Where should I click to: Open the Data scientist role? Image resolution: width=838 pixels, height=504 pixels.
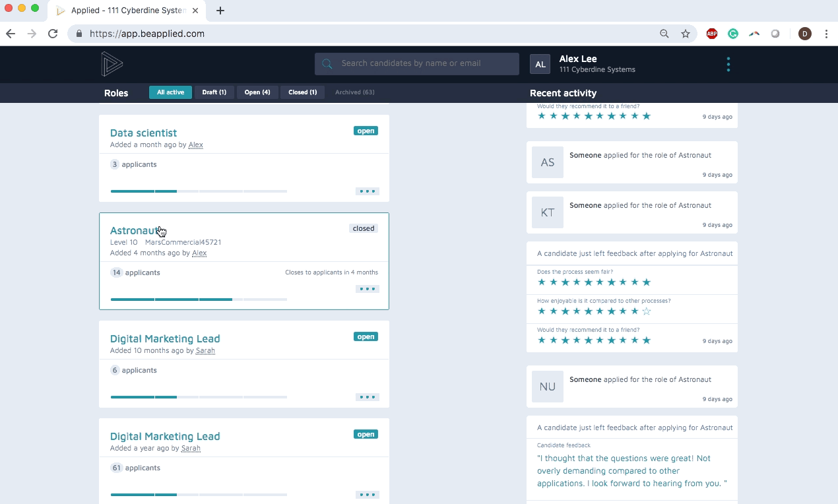143,133
